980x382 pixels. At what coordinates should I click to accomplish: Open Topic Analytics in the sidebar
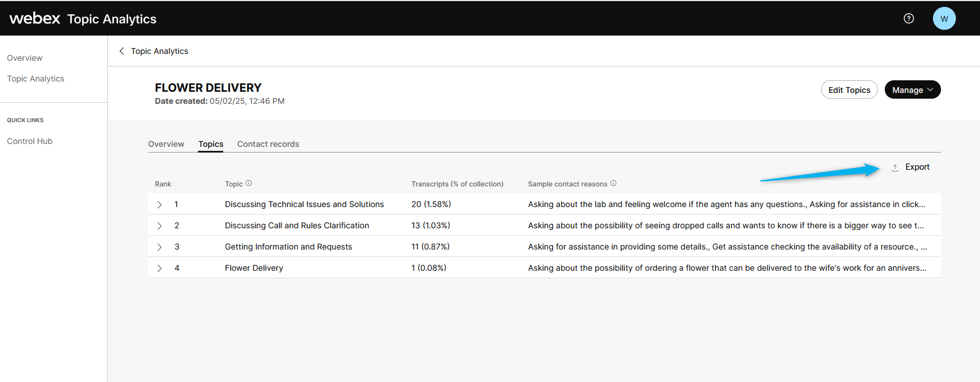(x=36, y=79)
